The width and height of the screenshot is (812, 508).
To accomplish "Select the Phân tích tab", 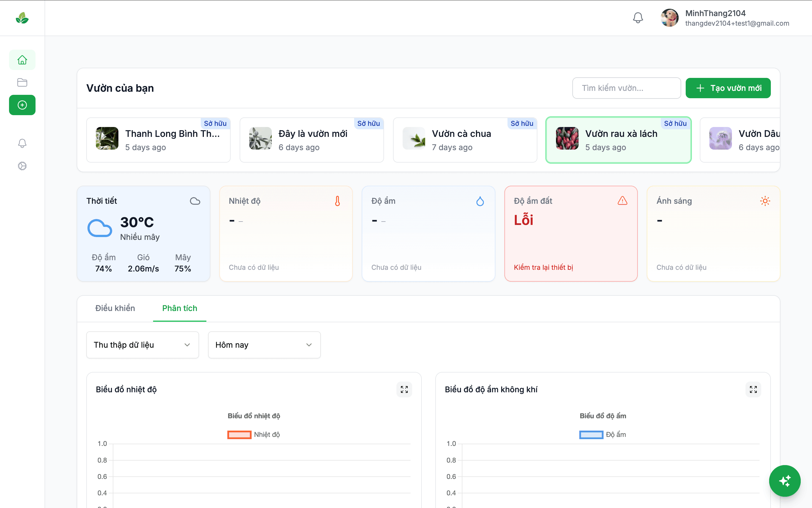I will click(x=180, y=308).
